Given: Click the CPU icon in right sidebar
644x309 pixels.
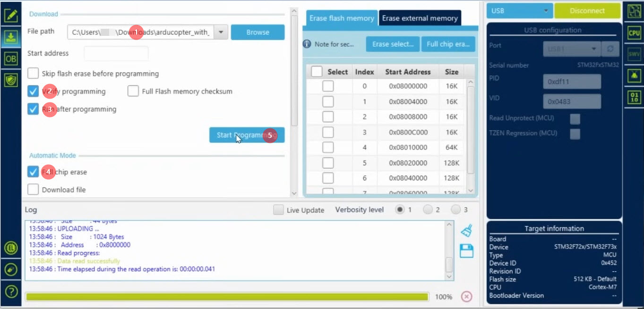Looking at the screenshot, I should (x=634, y=33).
